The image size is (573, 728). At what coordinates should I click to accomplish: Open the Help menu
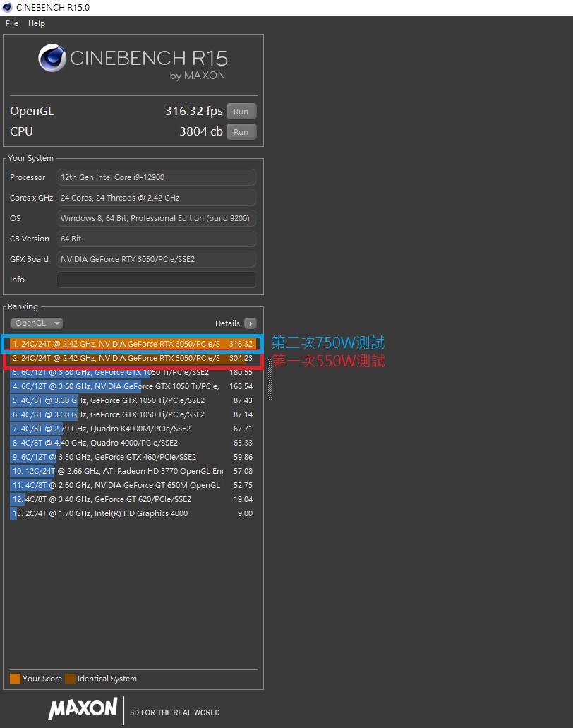pos(37,23)
